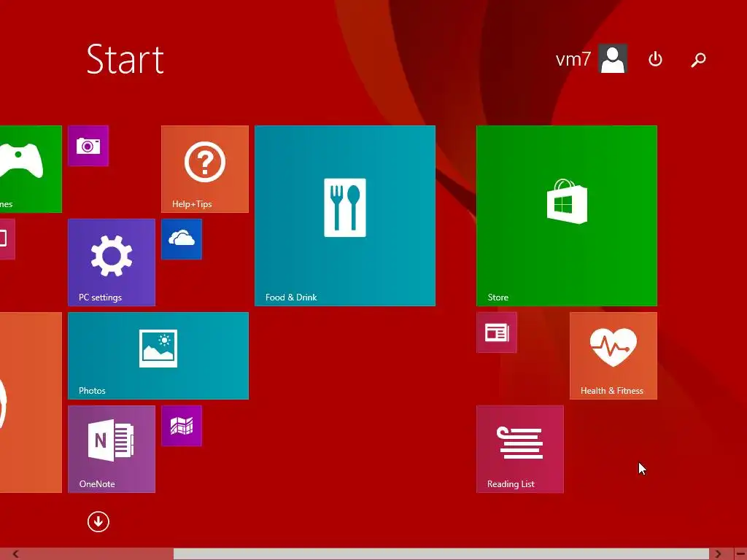Open the Reading List tile

pyautogui.click(x=520, y=449)
